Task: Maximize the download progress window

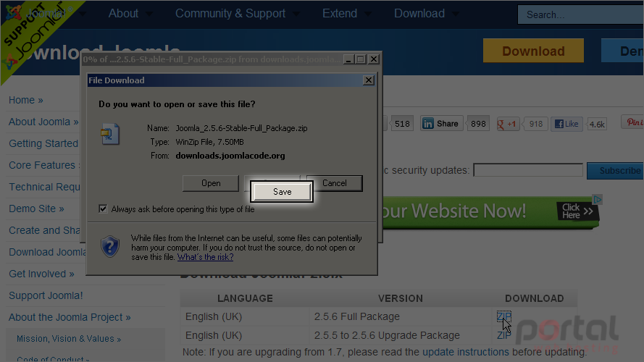Action: tap(361, 59)
